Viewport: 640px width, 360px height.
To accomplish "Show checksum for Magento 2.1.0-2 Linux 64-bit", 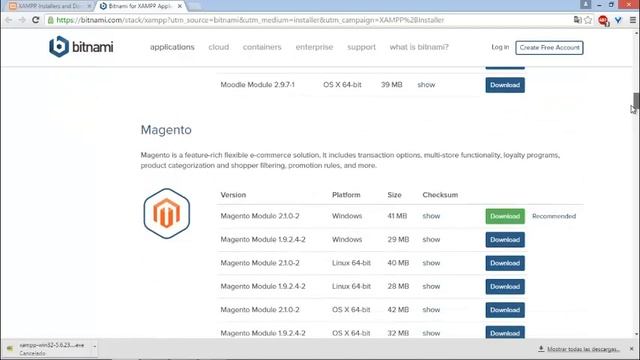I will [431, 263].
